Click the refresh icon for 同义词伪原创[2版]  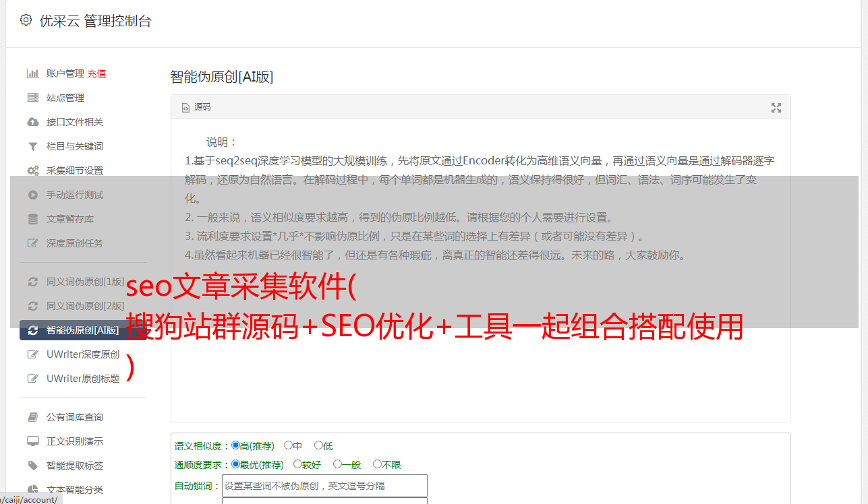click(32, 306)
